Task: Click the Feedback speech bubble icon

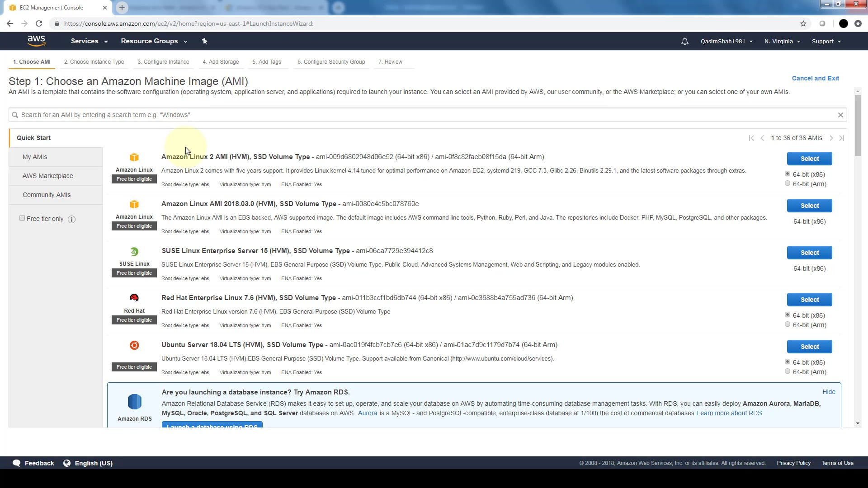Action: pyautogui.click(x=16, y=463)
